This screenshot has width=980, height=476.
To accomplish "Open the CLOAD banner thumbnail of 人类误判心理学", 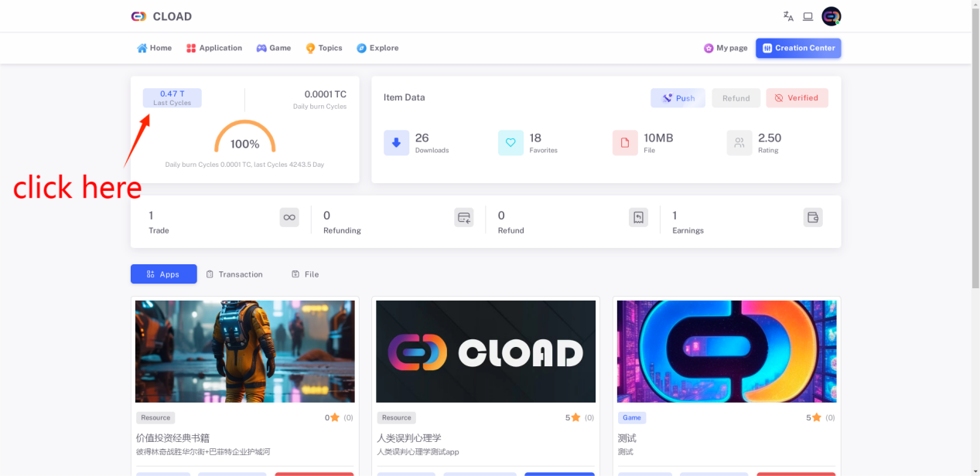I will click(x=486, y=352).
